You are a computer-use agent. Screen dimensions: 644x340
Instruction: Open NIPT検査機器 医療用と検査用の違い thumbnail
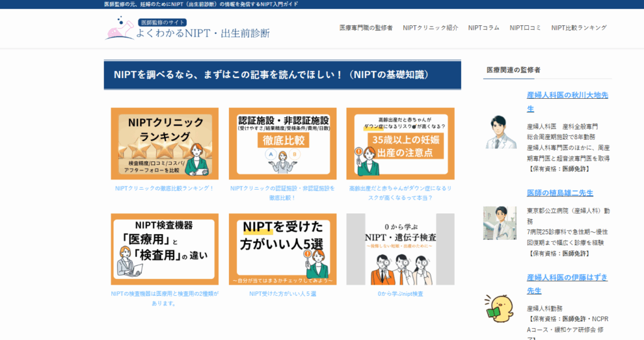click(165, 249)
